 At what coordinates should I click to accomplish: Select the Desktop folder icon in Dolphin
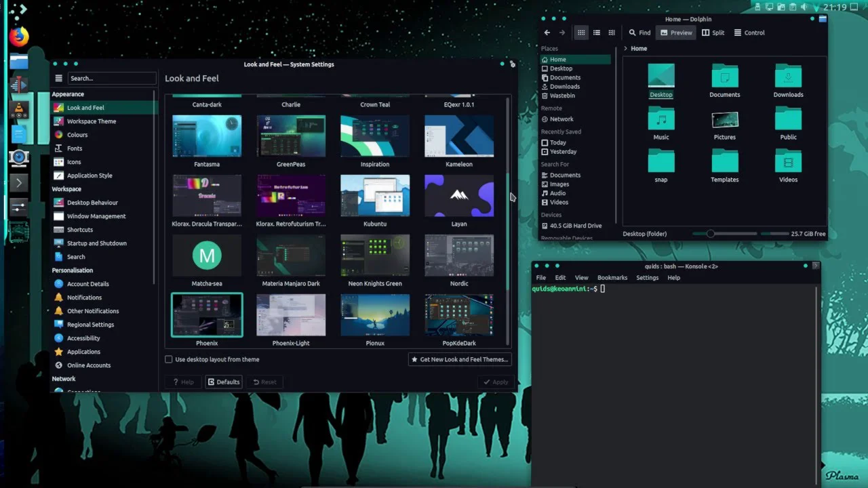tap(661, 76)
